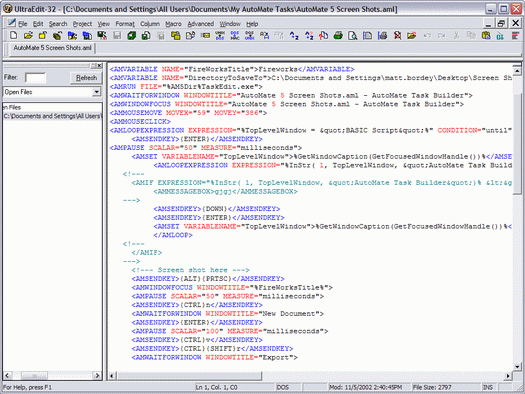Screen dimensions: 525x394
Task: Click the green cube Save As icon
Action: click(x=132, y=35)
